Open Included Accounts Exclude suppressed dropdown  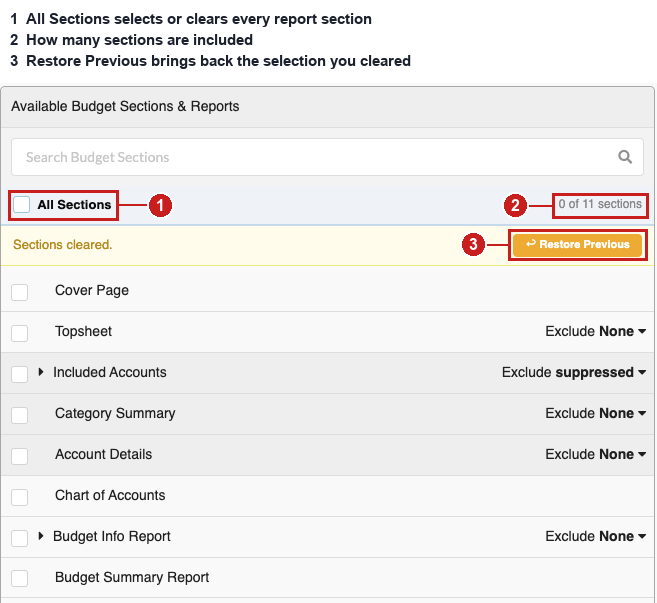tap(574, 373)
